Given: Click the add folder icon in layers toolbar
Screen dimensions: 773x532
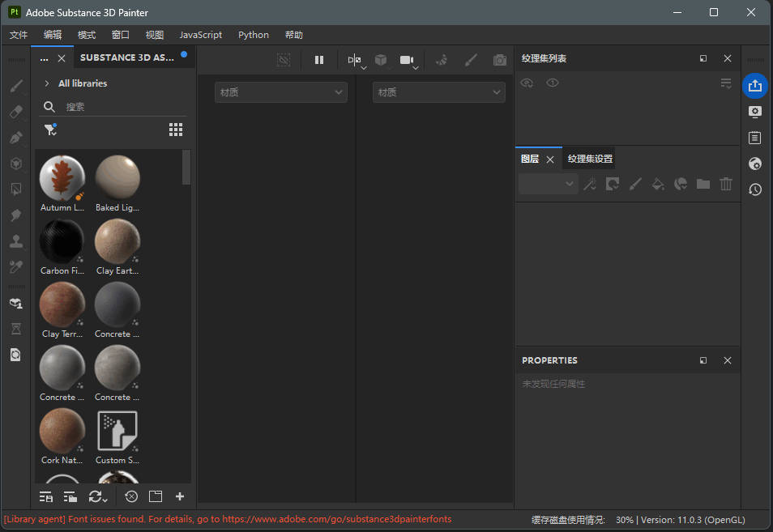Looking at the screenshot, I should (x=703, y=184).
